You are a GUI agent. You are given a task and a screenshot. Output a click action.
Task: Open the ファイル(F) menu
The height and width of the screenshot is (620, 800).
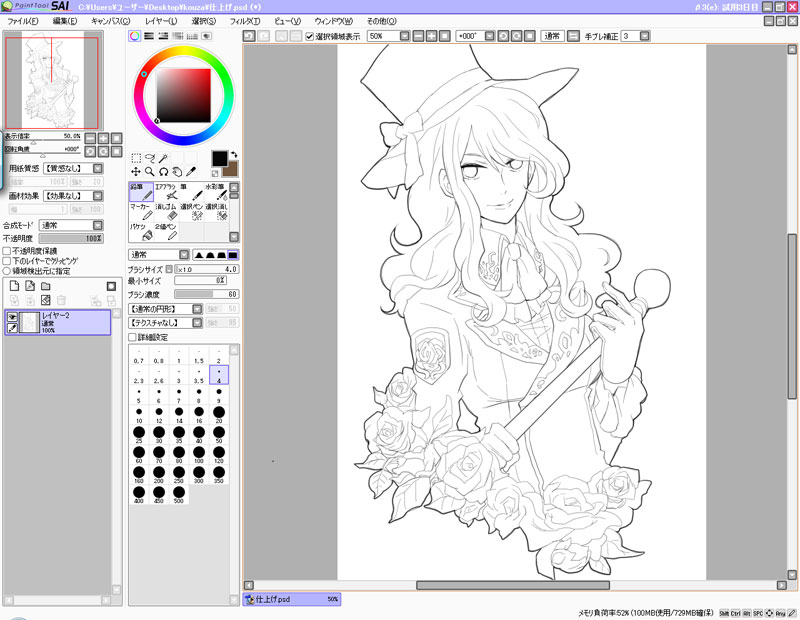23,21
